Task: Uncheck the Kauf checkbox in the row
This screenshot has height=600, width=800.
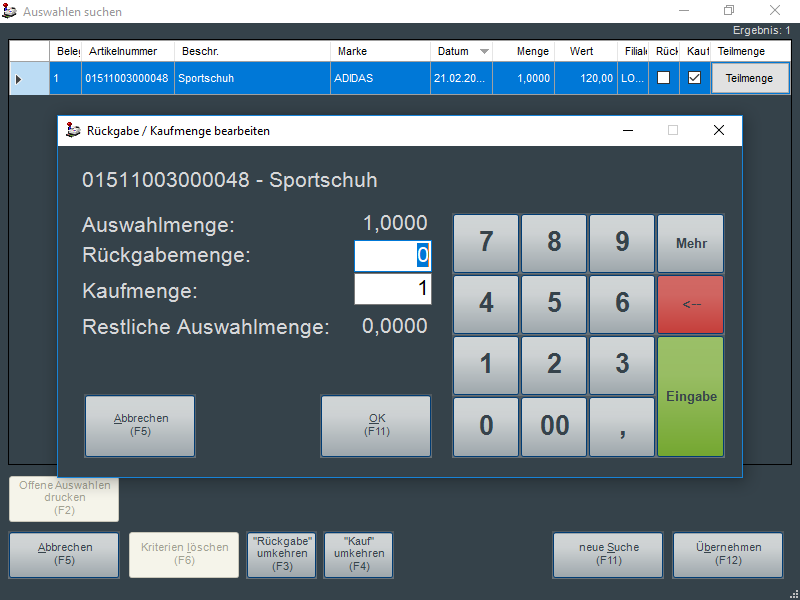Action: pyautogui.click(x=695, y=78)
